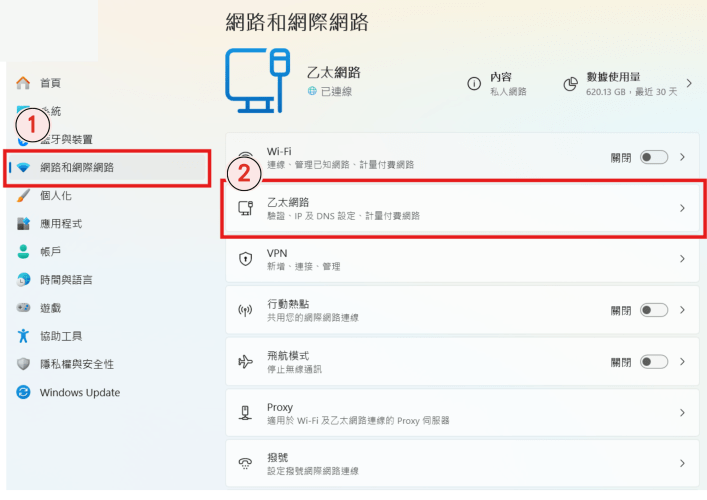Click the connected globe icon beside 已連線

coord(312,91)
